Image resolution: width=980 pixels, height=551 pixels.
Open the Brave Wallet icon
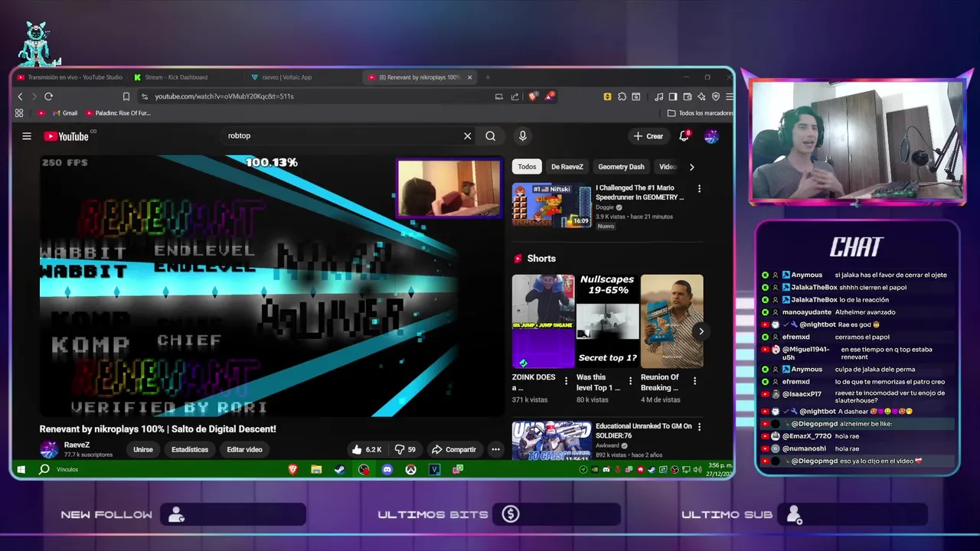click(687, 96)
